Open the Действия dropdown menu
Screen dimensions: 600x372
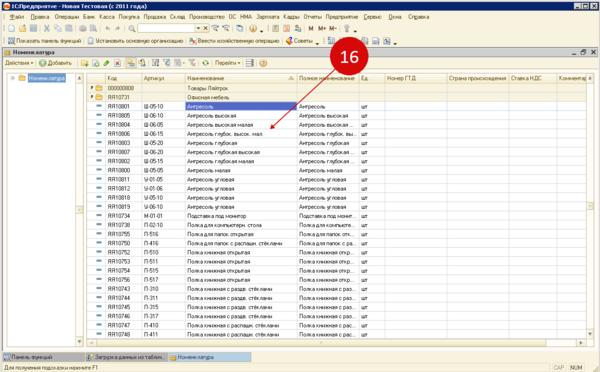click(x=19, y=63)
